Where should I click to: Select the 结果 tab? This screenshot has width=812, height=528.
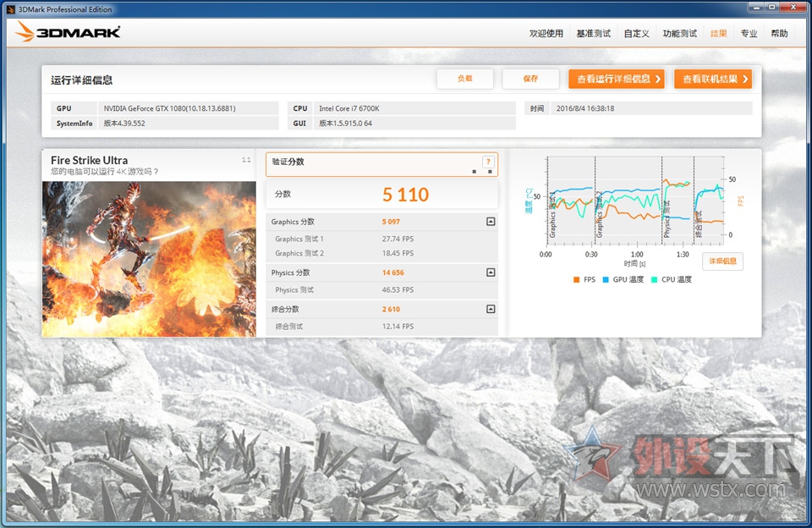tap(719, 34)
